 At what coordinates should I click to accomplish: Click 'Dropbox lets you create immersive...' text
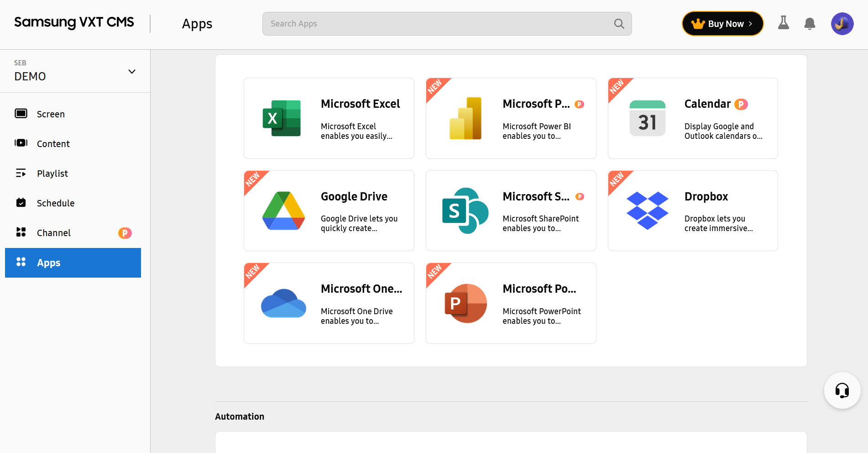[x=719, y=223]
